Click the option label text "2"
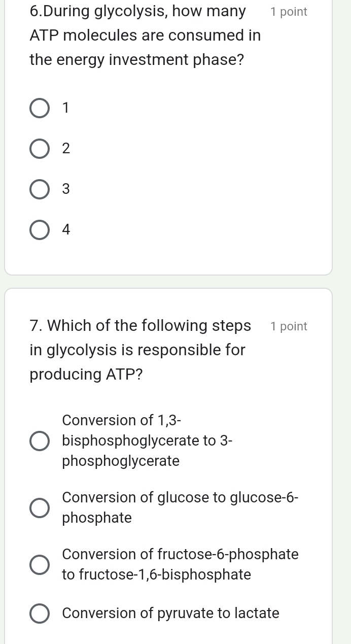The width and height of the screenshot is (351, 644). pos(66,148)
